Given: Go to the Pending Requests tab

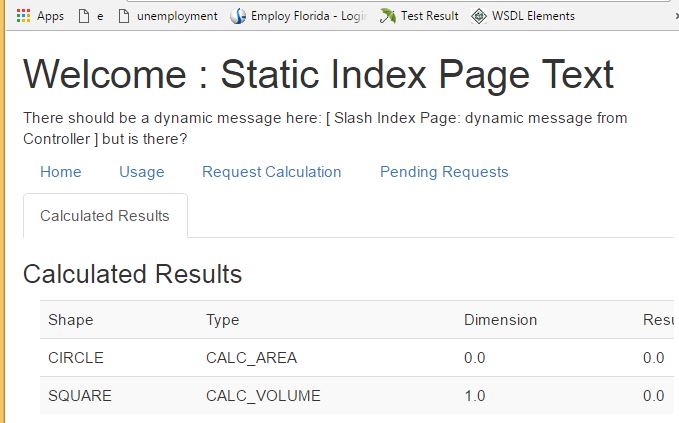Looking at the screenshot, I should (x=444, y=172).
